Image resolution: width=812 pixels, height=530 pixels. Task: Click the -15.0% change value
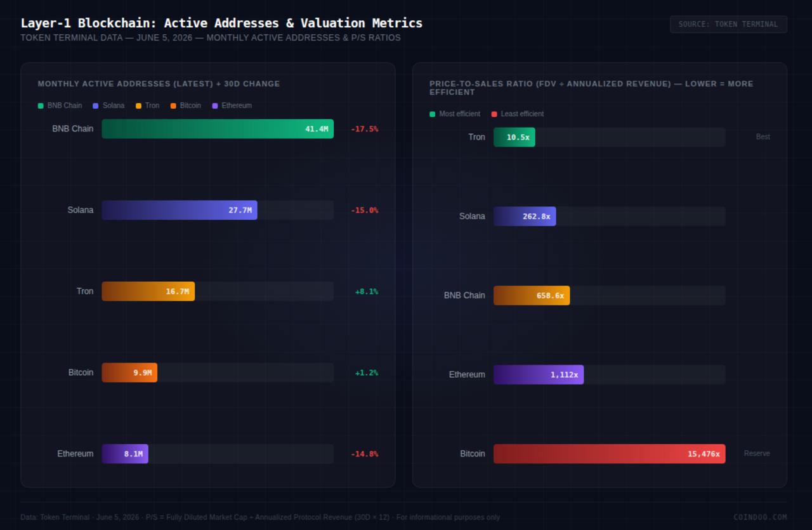pyautogui.click(x=365, y=210)
